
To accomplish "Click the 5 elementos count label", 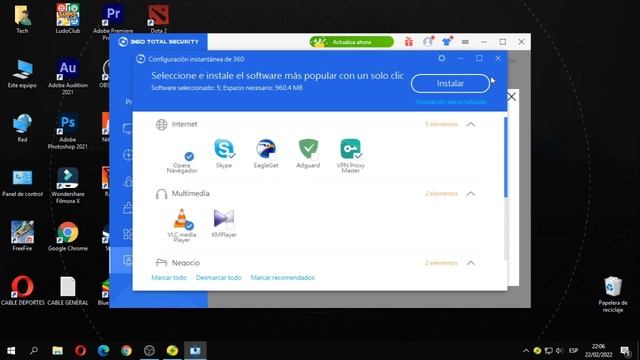I will pyautogui.click(x=441, y=124).
